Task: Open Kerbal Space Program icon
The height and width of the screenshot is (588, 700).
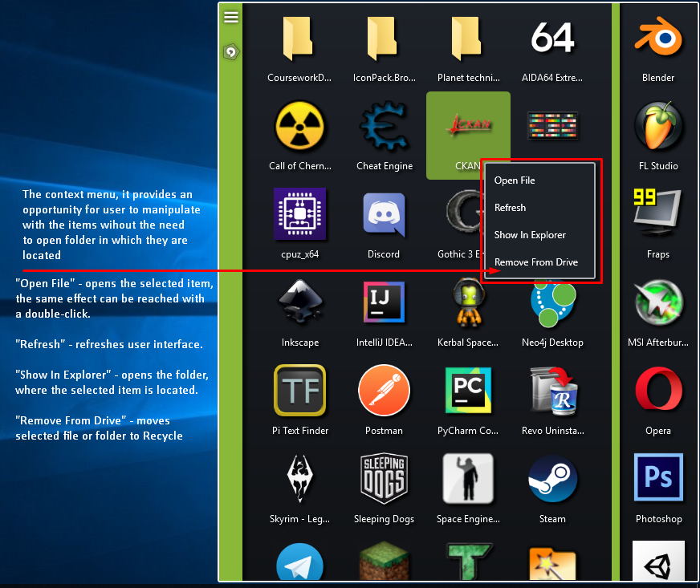Action: tap(468, 303)
